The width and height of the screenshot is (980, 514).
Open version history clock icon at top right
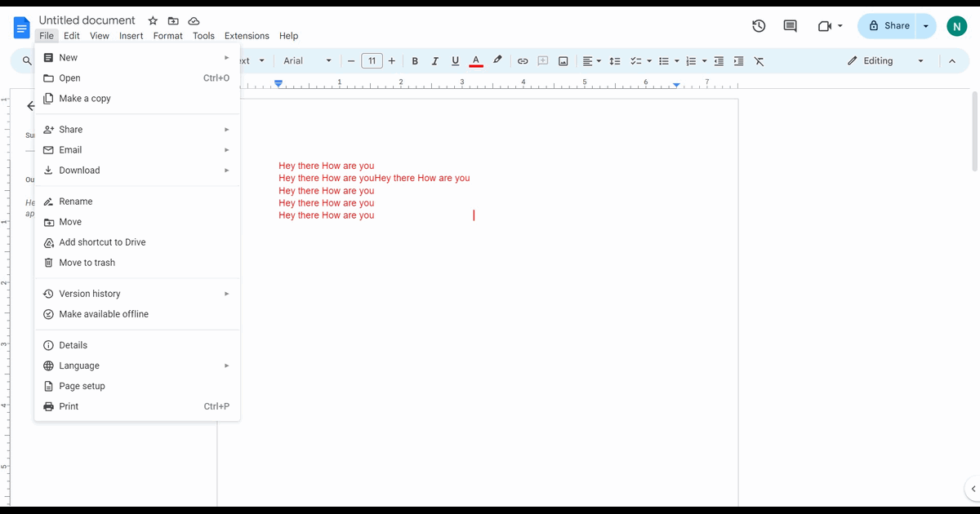coord(759,26)
